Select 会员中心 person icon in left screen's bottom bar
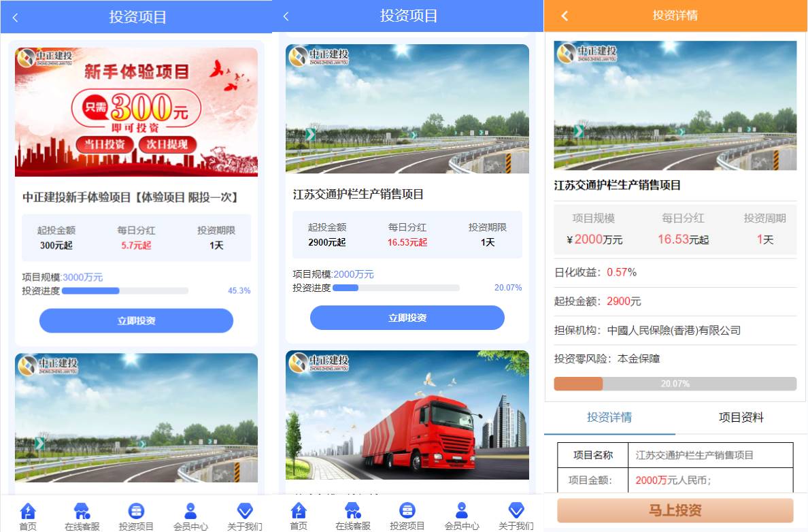The height and width of the screenshot is (532, 808). [x=190, y=512]
